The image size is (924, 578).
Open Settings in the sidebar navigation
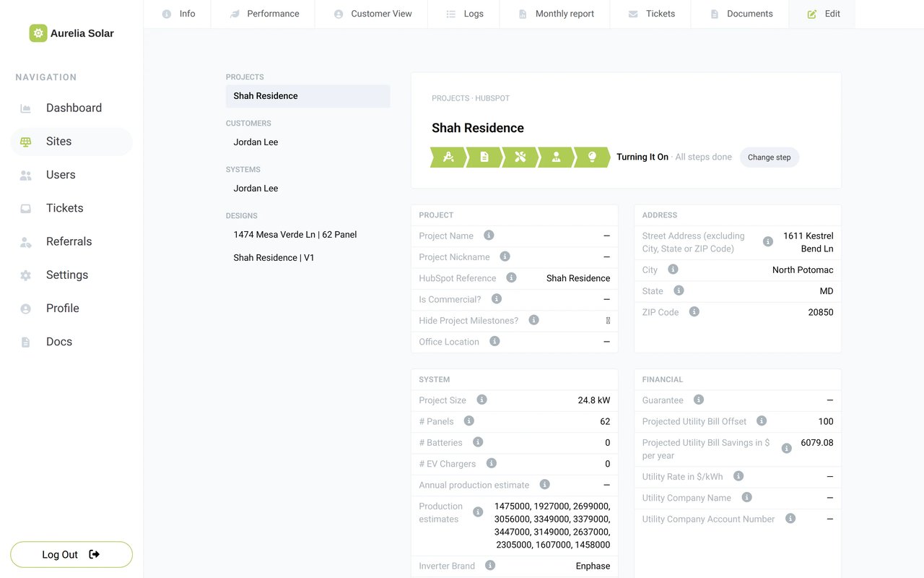coord(71,275)
